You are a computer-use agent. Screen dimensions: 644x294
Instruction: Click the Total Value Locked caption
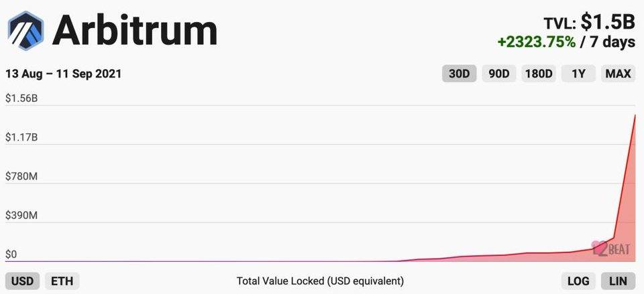coord(321,281)
